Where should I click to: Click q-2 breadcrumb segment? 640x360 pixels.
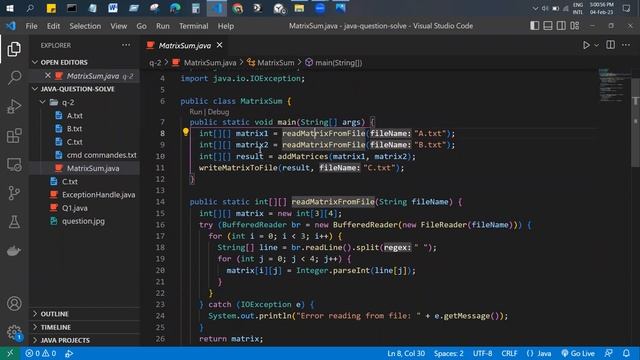155,63
